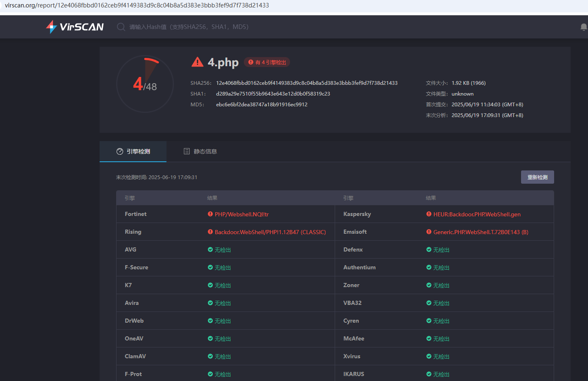
Task: Click the 4/48 detection ratio gauge
Action: click(145, 84)
